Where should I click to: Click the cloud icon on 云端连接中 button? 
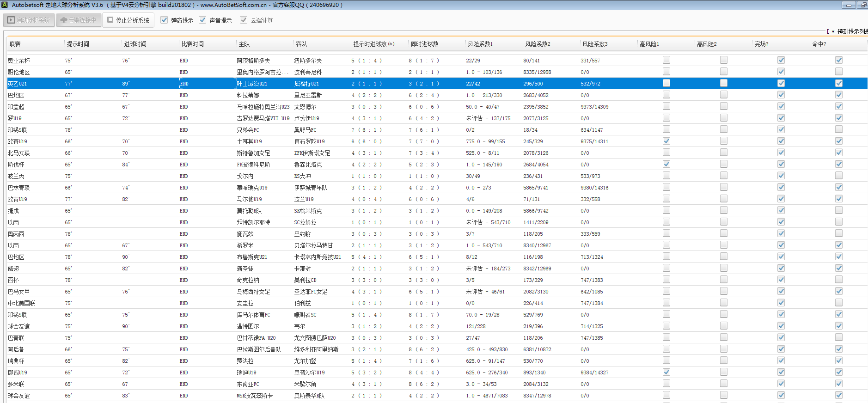[64, 20]
